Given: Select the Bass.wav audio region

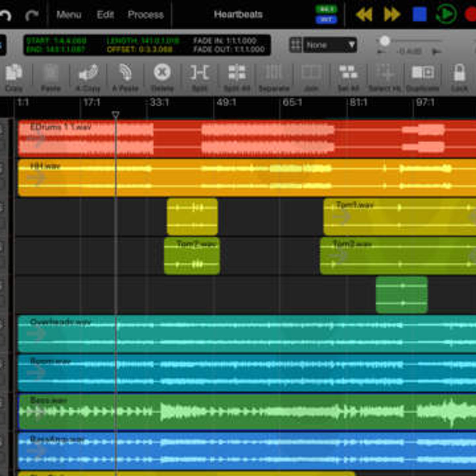Looking at the screenshot, I should point(246,412).
